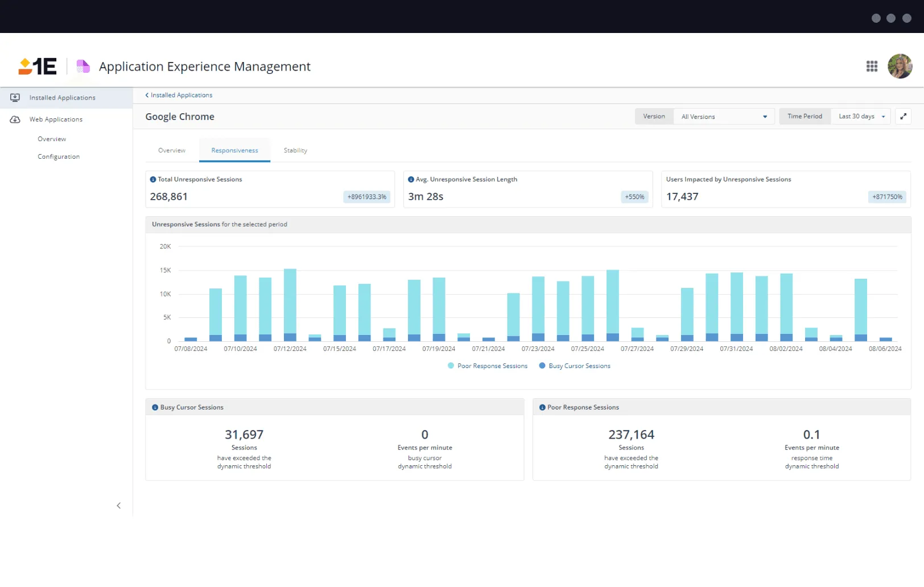Open the All Versions dropdown
924x587 pixels.
pos(723,116)
